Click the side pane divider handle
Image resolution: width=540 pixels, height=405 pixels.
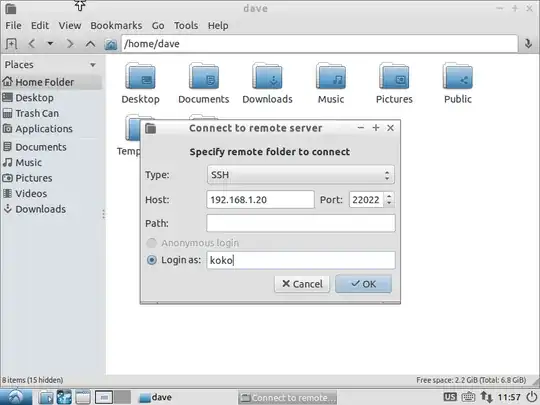[103, 214]
